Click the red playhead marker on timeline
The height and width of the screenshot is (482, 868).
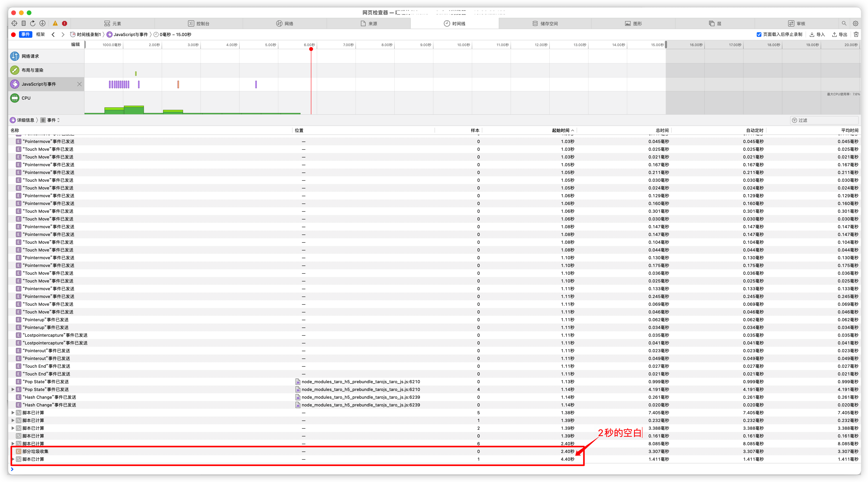pos(311,49)
